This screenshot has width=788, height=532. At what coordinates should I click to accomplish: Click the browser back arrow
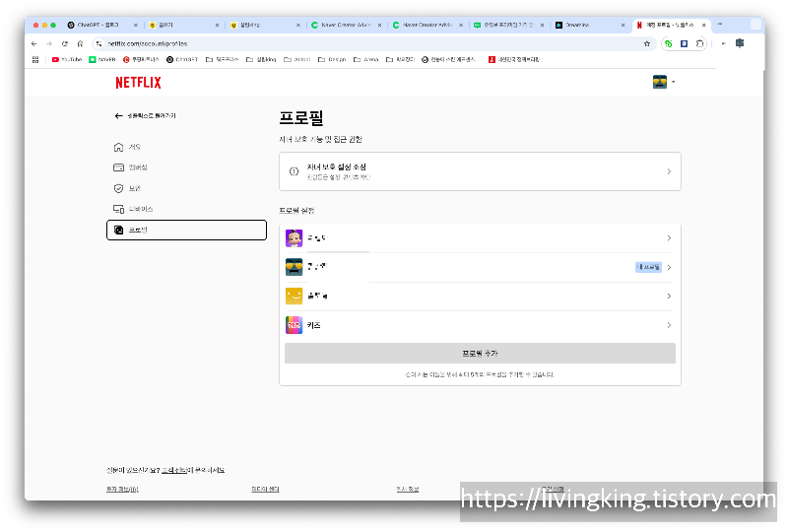pyautogui.click(x=34, y=43)
